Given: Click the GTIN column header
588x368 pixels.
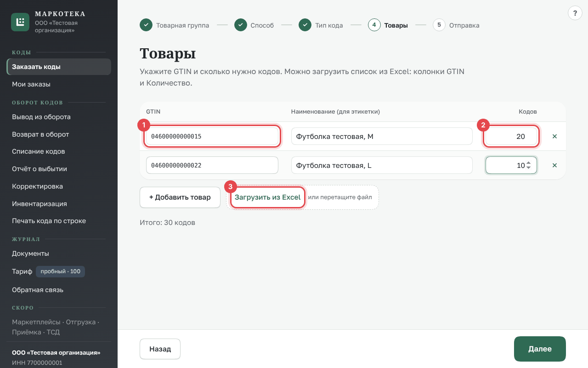Looking at the screenshot, I should [x=153, y=112].
